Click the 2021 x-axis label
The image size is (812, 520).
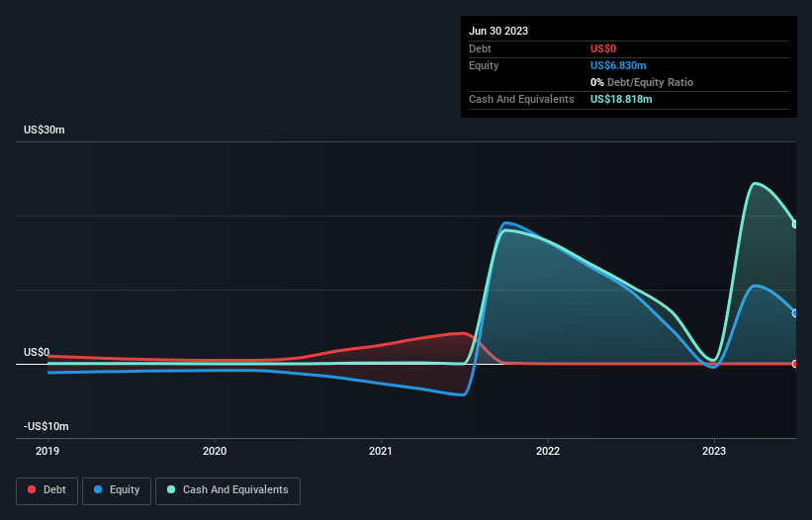[381, 451]
